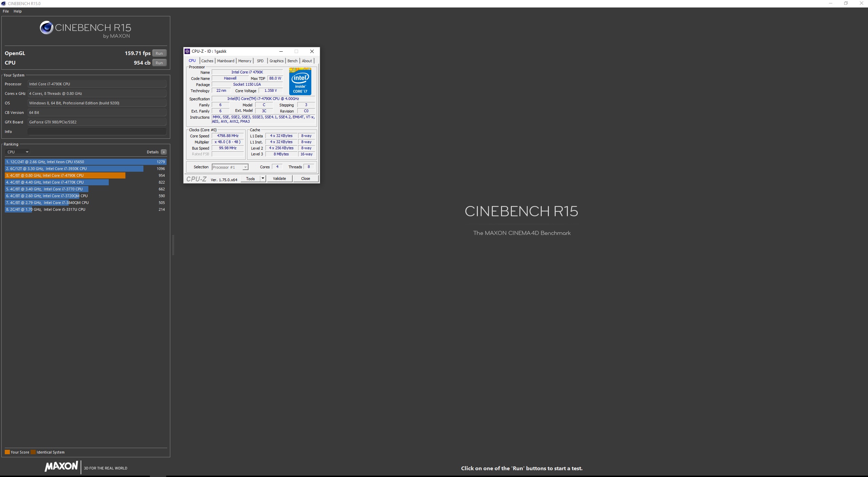Screen dimensions: 868x477
Task: Click Validate button in CPU-Z
Action: coord(279,178)
